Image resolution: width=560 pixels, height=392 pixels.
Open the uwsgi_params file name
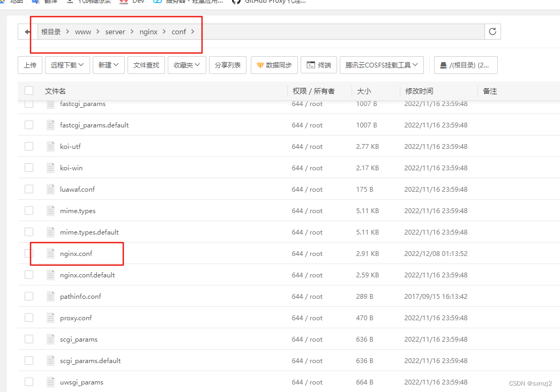coord(81,382)
